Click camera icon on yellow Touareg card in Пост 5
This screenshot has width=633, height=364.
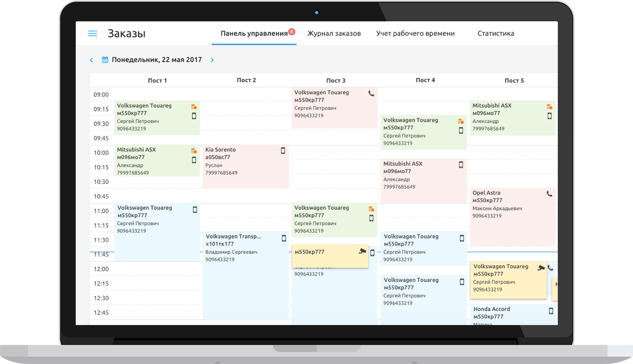click(542, 268)
